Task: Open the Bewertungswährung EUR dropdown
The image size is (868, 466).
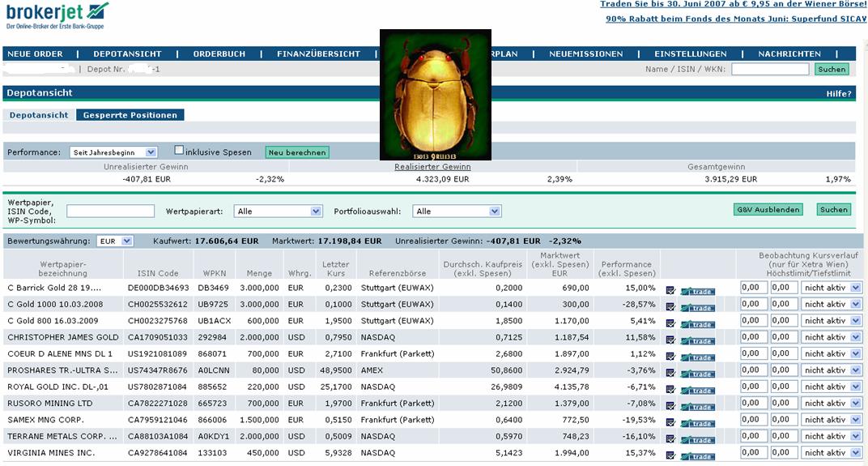Action: click(x=114, y=242)
